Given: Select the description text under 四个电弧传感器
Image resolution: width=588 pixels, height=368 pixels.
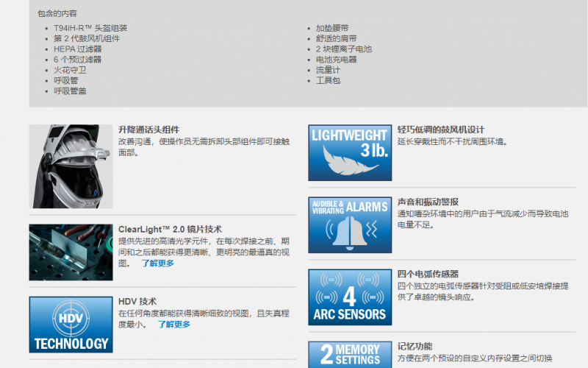Looking at the screenshot, I should [x=483, y=291].
